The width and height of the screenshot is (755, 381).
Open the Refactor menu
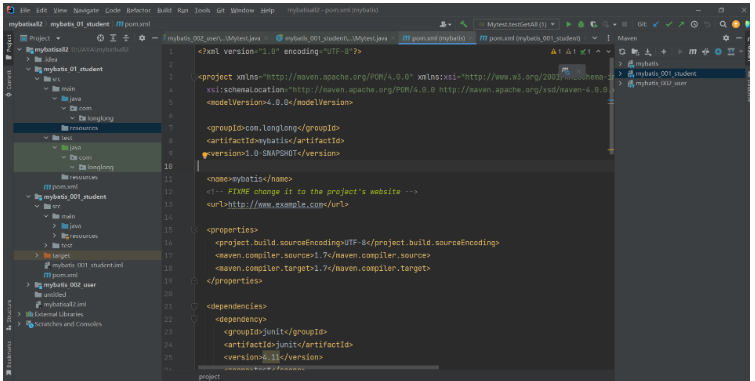tap(138, 10)
